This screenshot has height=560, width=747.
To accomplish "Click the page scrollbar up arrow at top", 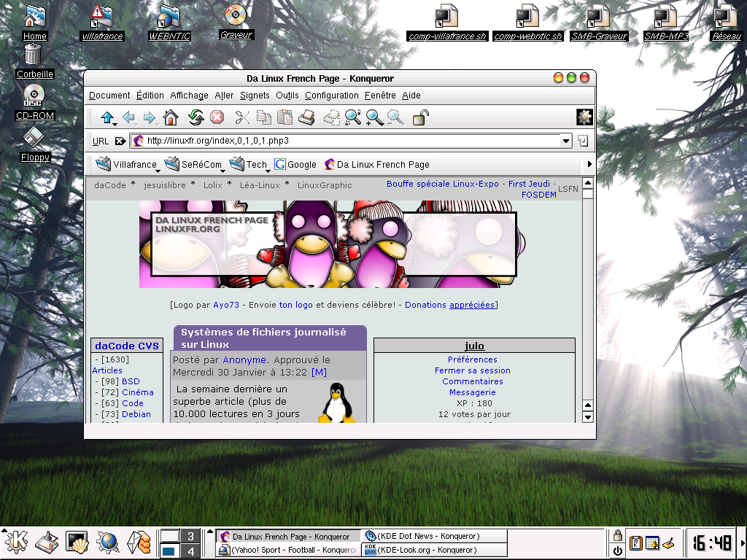I will pyautogui.click(x=588, y=183).
